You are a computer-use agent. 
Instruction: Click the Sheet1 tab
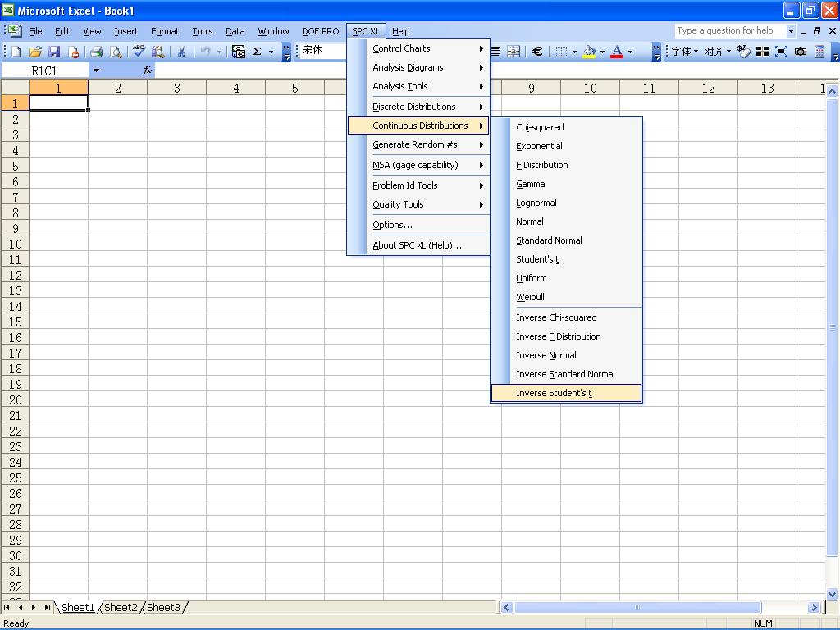(x=78, y=608)
